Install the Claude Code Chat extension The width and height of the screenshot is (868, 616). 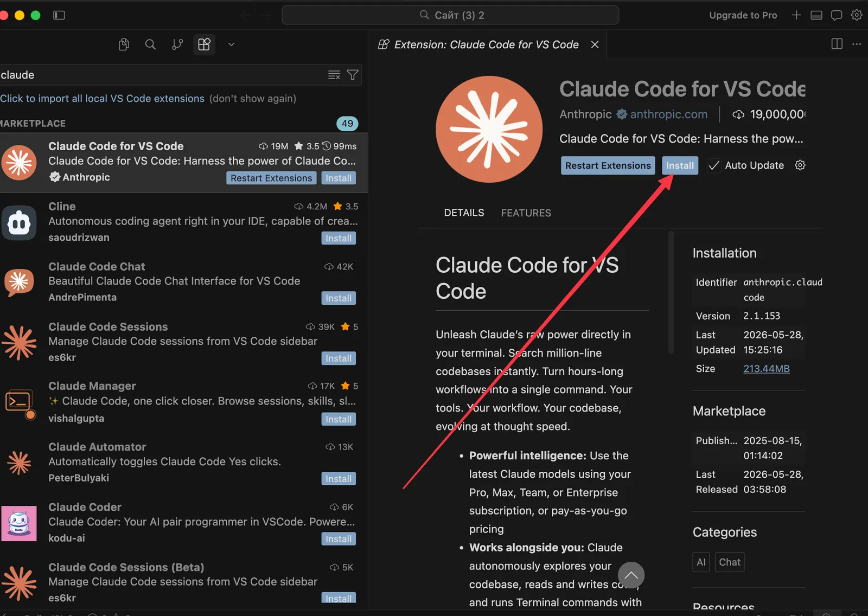[339, 298]
